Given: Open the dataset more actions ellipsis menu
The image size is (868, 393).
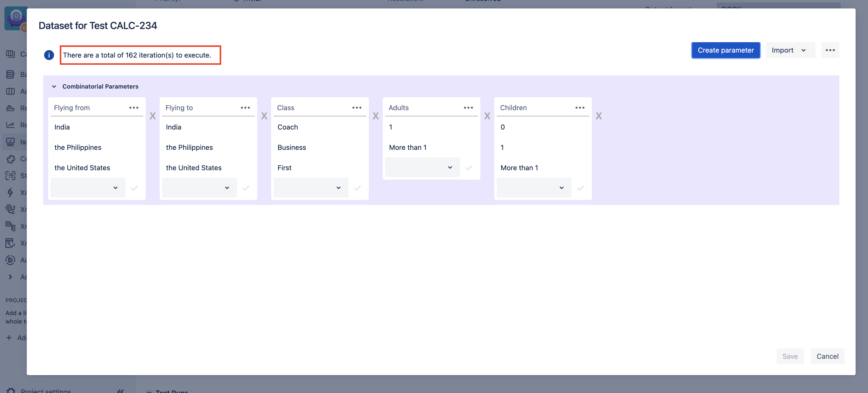Looking at the screenshot, I should (x=830, y=50).
